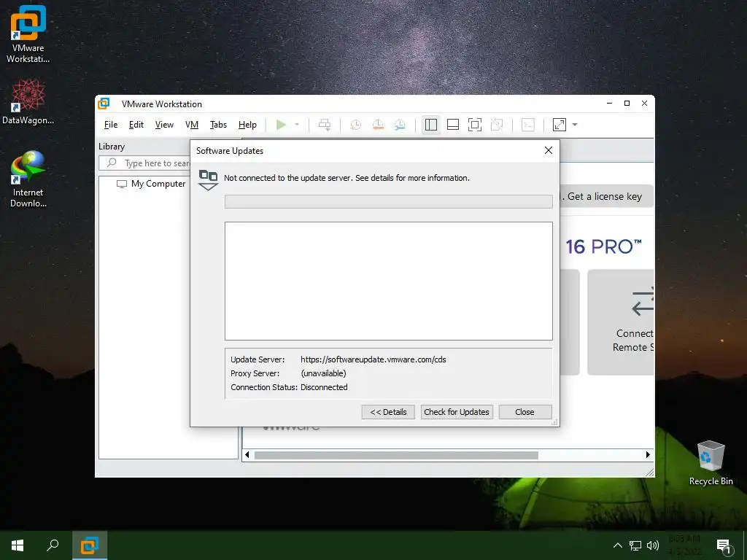Open the VM menu
This screenshot has height=560, width=747.
[192, 125]
